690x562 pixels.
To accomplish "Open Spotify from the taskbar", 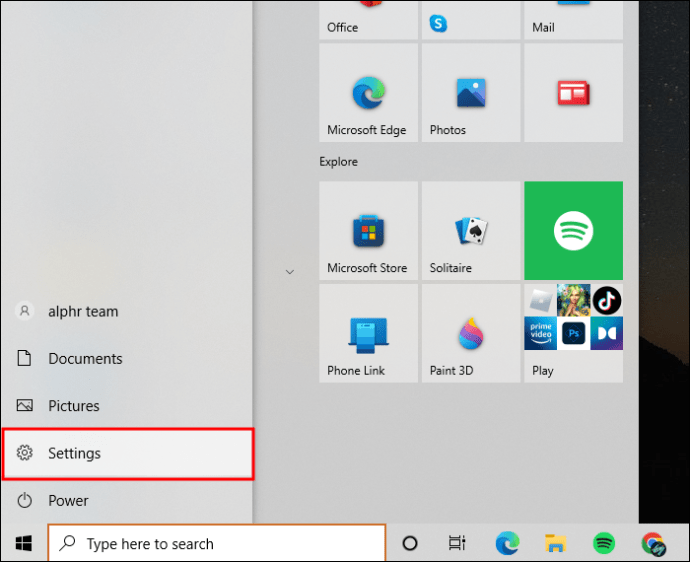I will tap(604, 543).
